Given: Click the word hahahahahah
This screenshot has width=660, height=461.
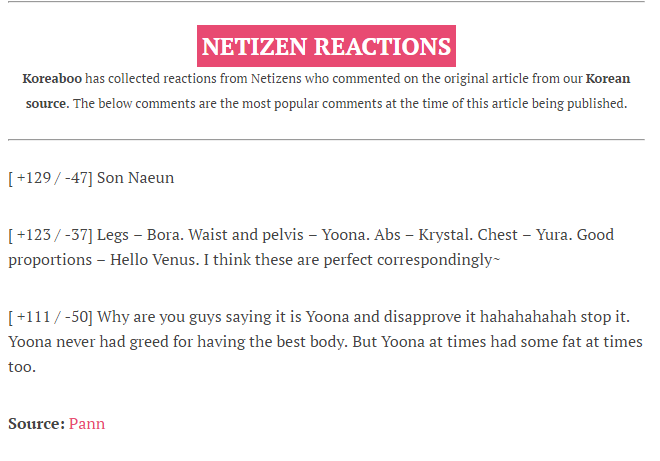Looking at the screenshot, I should [528, 317].
